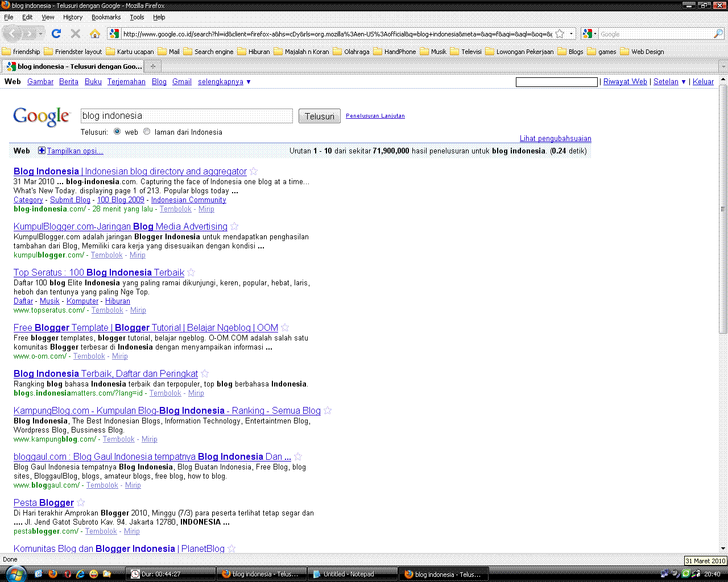728x582 pixels.
Task: Open the search engine selector dropdown
Action: click(x=589, y=34)
